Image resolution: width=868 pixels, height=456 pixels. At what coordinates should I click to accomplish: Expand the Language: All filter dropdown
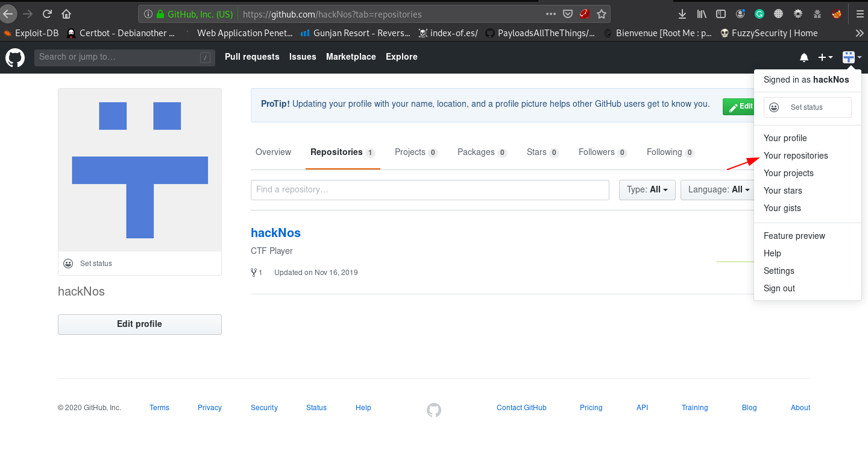click(x=718, y=189)
